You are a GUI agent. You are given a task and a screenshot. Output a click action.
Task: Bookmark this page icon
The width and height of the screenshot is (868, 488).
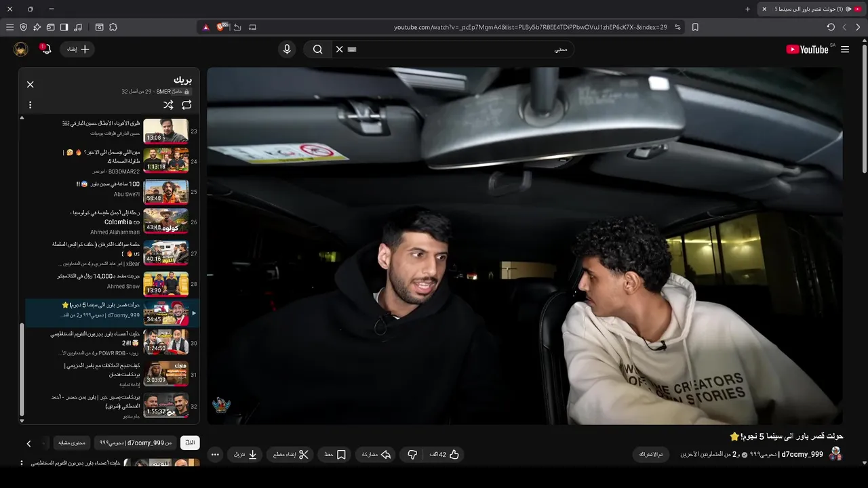point(695,27)
